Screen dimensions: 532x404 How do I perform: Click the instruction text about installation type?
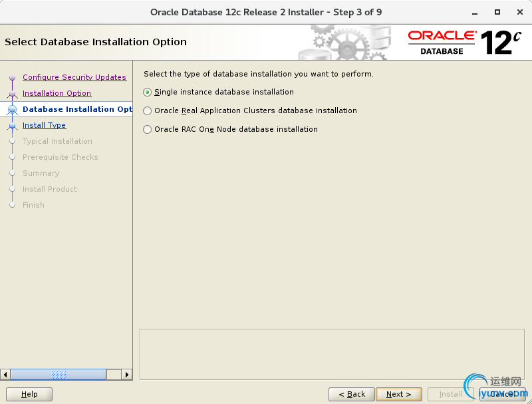tap(259, 74)
